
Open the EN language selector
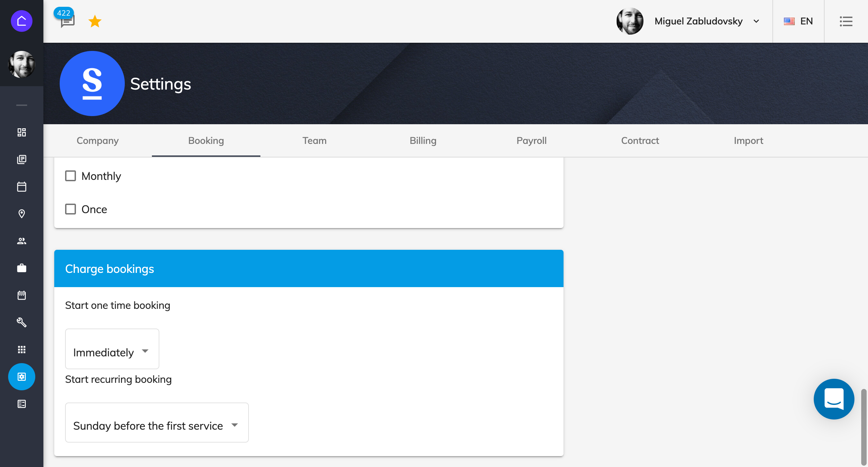point(798,21)
